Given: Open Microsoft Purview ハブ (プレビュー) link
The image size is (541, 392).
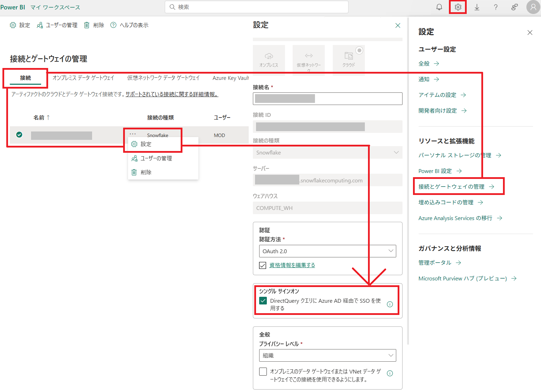Looking at the screenshot, I should tap(467, 278).
